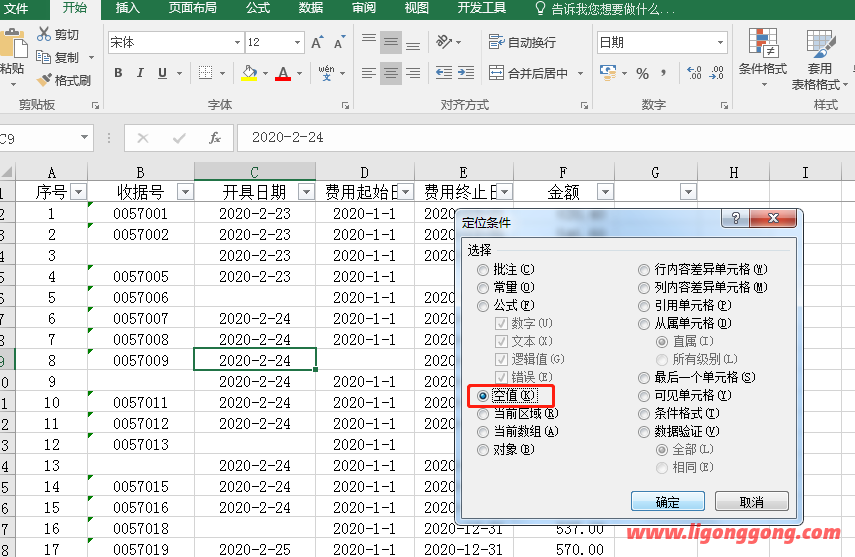Image resolution: width=855 pixels, height=557 pixels.
Task: Open filter dropdown for 收据号 column
Action: click(x=185, y=192)
